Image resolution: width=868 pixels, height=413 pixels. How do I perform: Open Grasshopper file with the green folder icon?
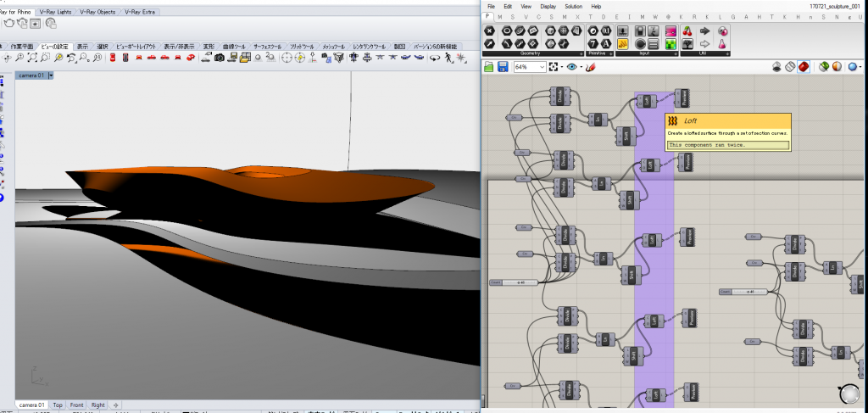[489, 67]
